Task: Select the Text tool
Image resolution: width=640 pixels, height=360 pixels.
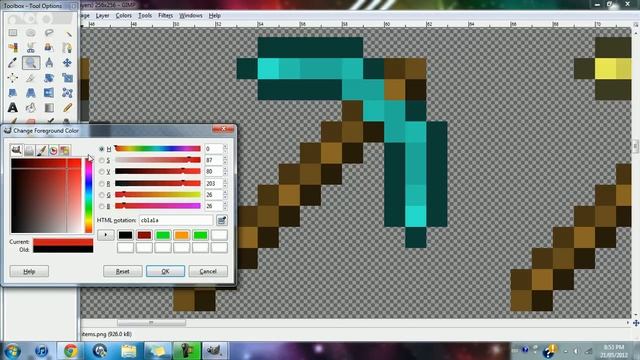Action: tap(13, 108)
